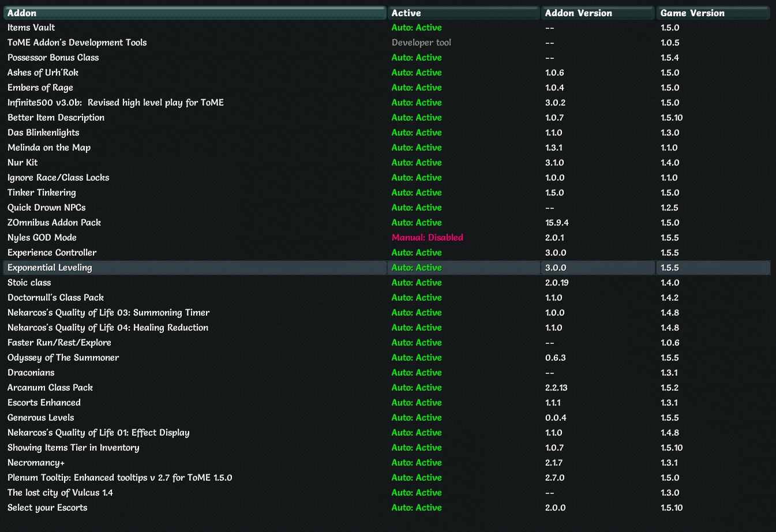This screenshot has width=776, height=532.
Task: Select the Better Item Description addon
Action: (56, 118)
